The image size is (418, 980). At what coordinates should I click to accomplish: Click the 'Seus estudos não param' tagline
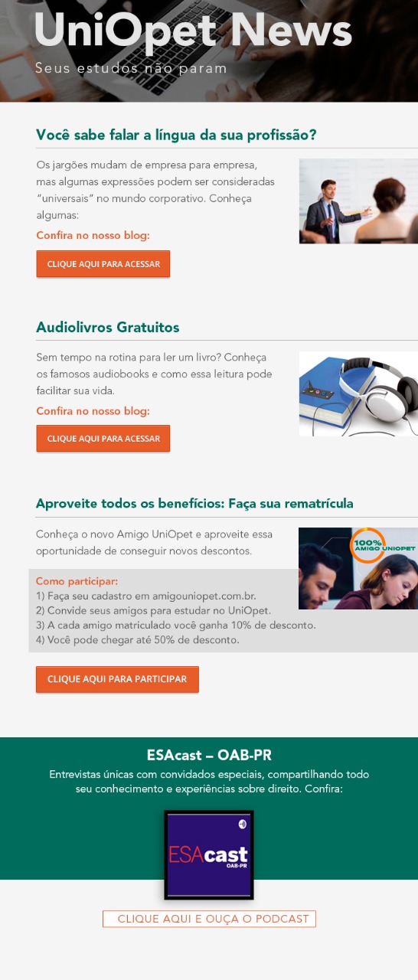[x=131, y=69]
